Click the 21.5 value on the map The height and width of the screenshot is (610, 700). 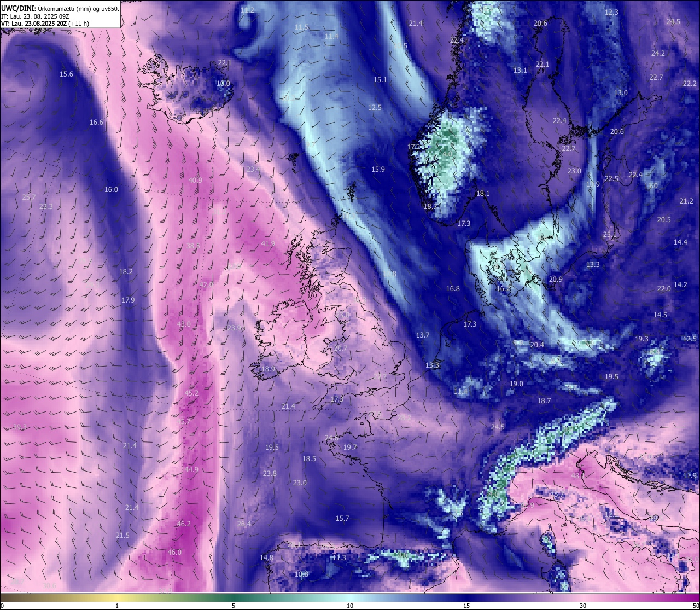coord(122,535)
